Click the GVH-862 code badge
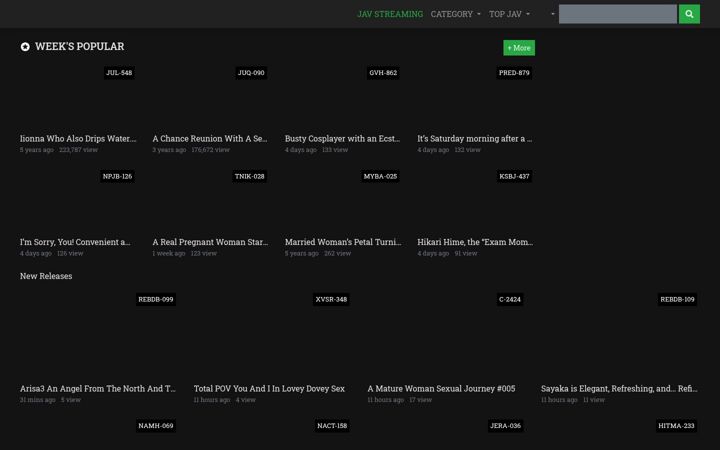Image resolution: width=720 pixels, height=450 pixels. coord(383,73)
